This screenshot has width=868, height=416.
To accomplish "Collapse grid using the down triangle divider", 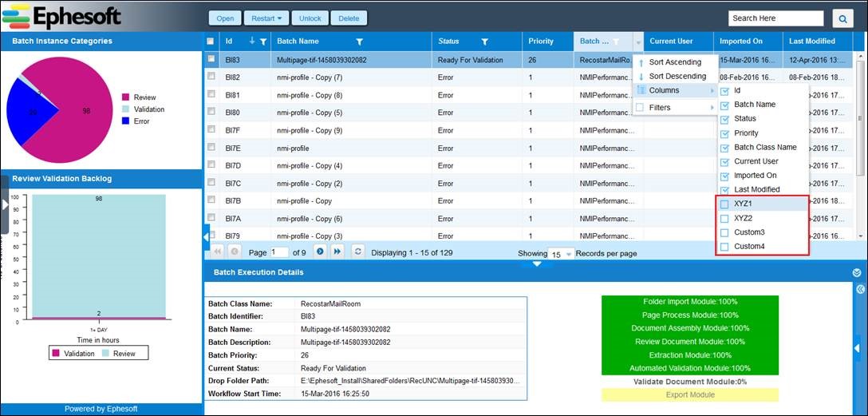I will coord(536,264).
